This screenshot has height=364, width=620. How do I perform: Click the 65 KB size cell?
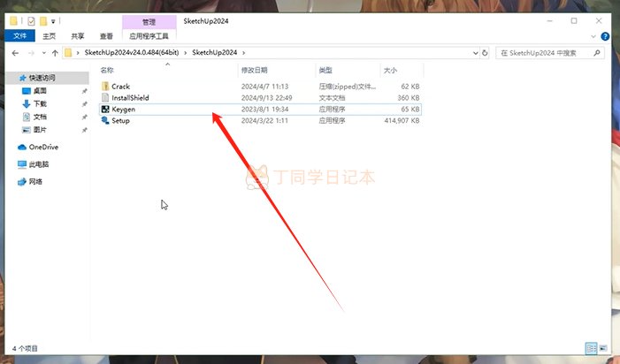pos(410,110)
